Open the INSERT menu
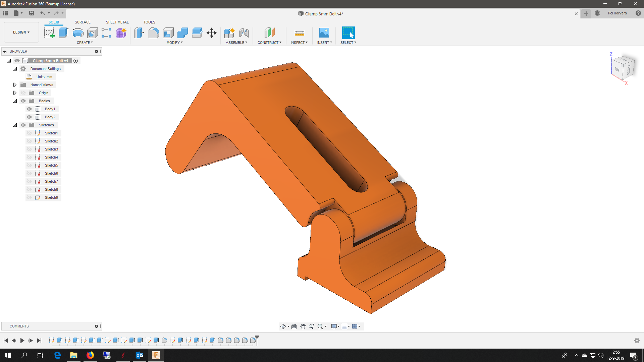 click(325, 43)
